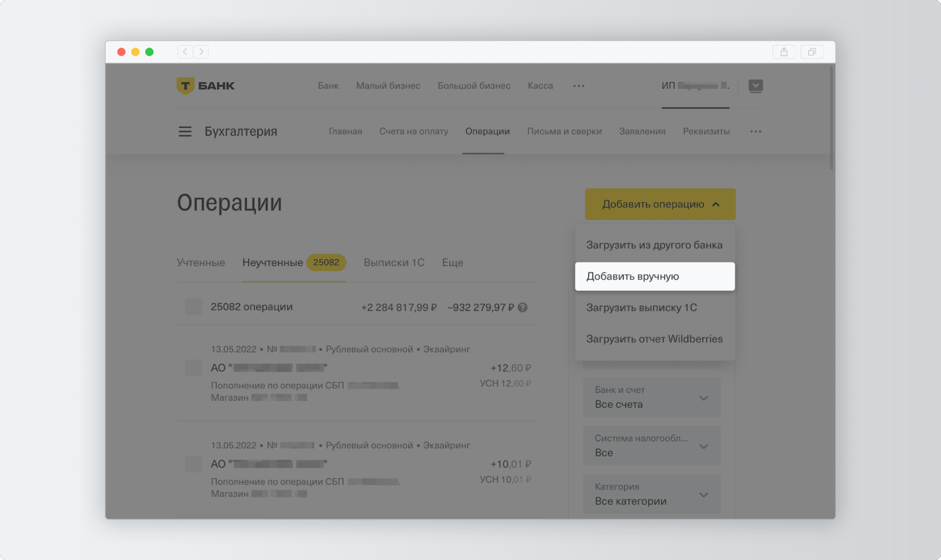Toggle the select-all checkbox for 25082 операции
941x560 pixels.
(194, 307)
